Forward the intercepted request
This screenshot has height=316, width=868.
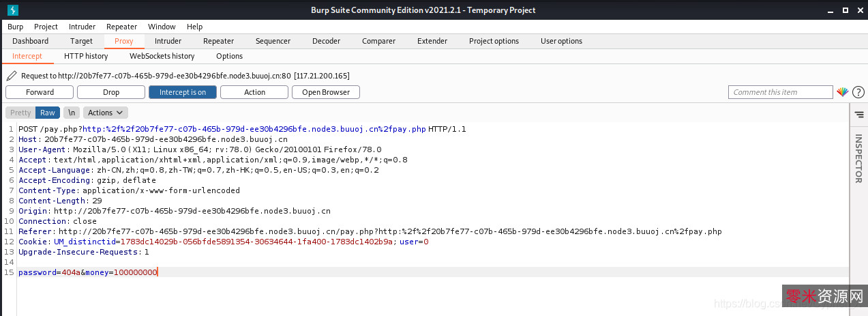(40, 92)
